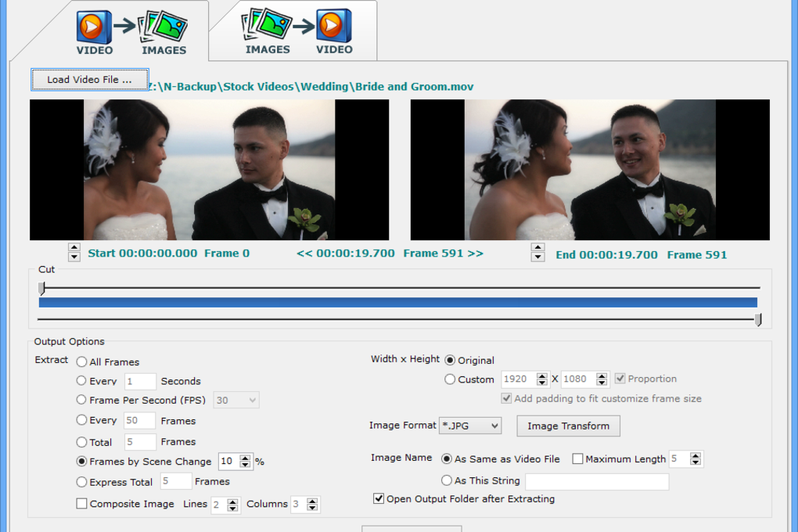Click the Total Frames input field
The width and height of the screenshot is (798, 532).
pos(140,442)
